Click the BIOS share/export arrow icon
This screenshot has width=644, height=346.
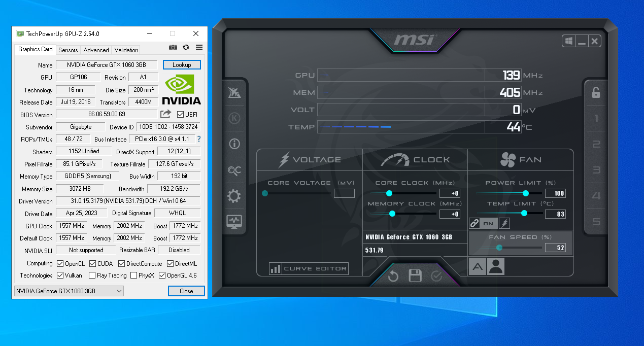pyautogui.click(x=166, y=114)
